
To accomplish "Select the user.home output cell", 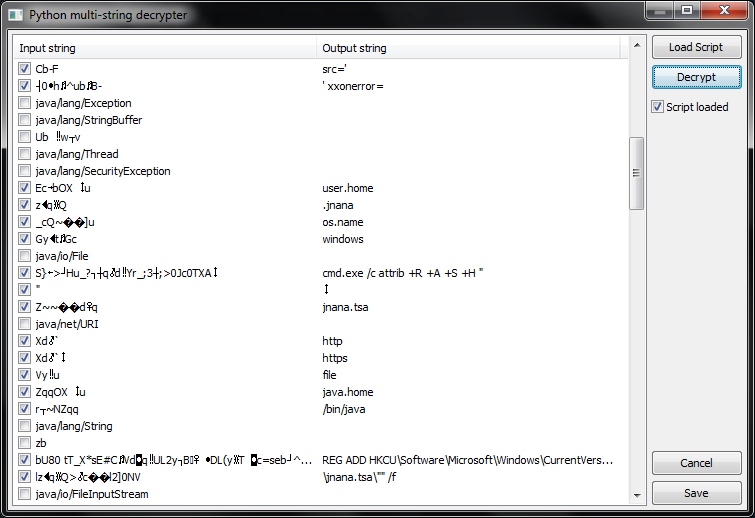I will [348, 188].
